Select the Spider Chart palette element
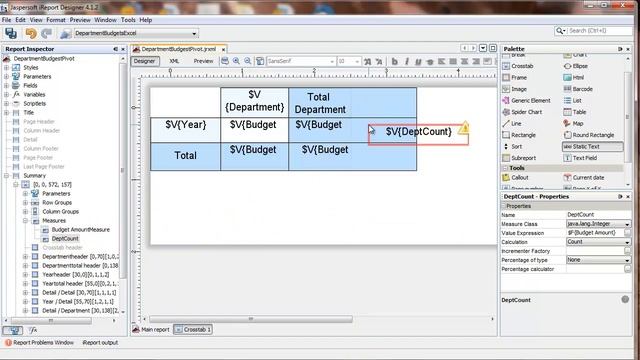Screen dimensions: 640x360 [522, 111]
